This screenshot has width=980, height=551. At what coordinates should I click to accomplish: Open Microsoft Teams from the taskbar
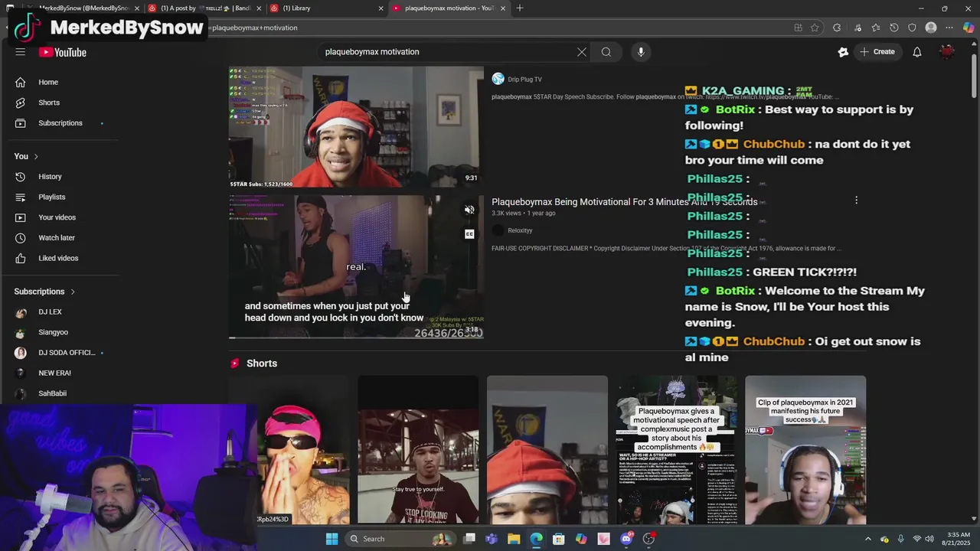coord(491,539)
